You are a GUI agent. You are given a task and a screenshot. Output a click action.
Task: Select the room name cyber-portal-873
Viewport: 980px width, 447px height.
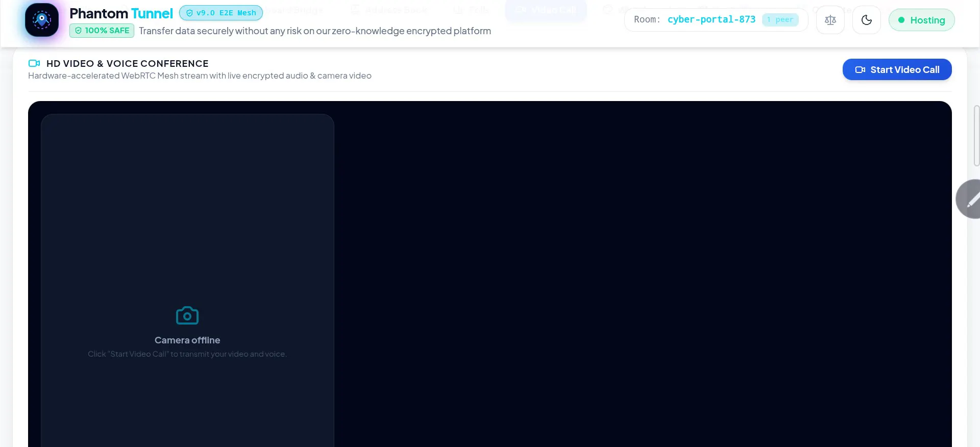[x=712, y=19]
